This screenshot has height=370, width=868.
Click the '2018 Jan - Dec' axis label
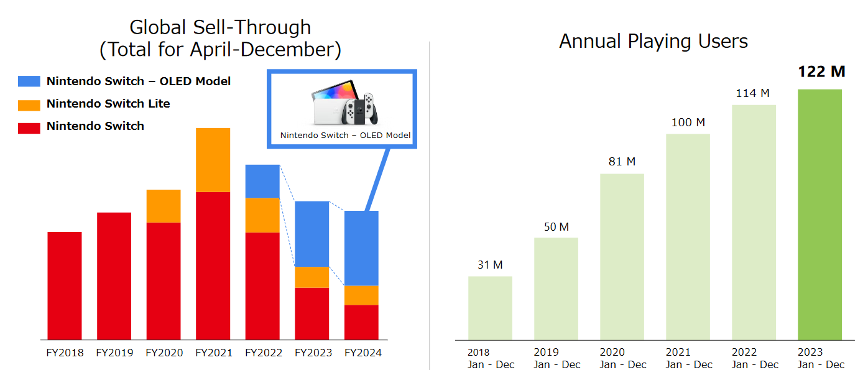click(491, 358)
